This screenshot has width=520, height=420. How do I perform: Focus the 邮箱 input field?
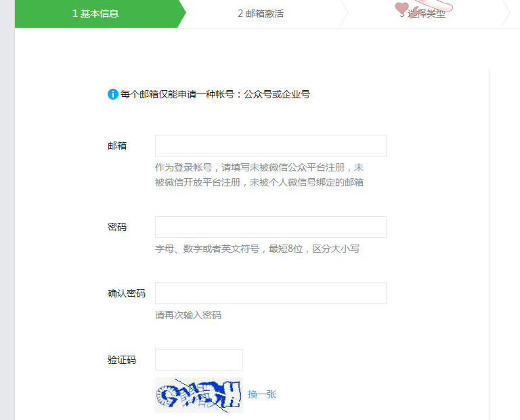(x=271, y=146)
